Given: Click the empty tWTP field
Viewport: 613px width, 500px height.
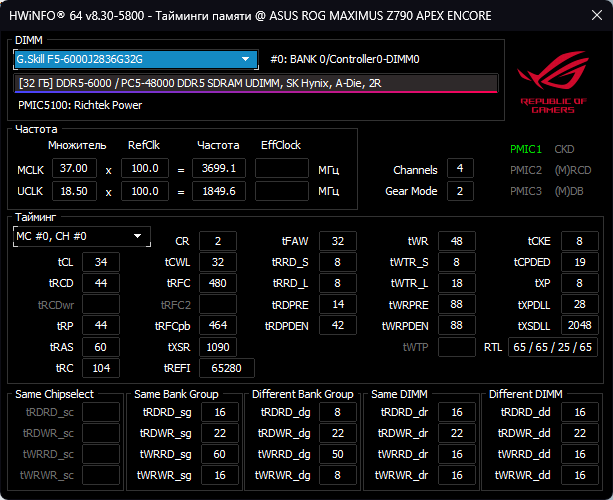Looking at the screenshot, I should pos(457,347).
